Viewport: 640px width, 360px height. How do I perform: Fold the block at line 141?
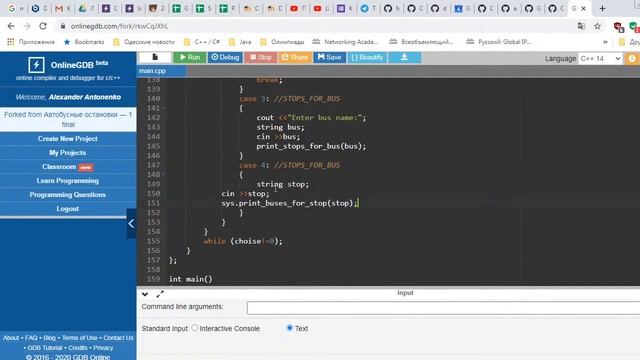pos(164,108)
